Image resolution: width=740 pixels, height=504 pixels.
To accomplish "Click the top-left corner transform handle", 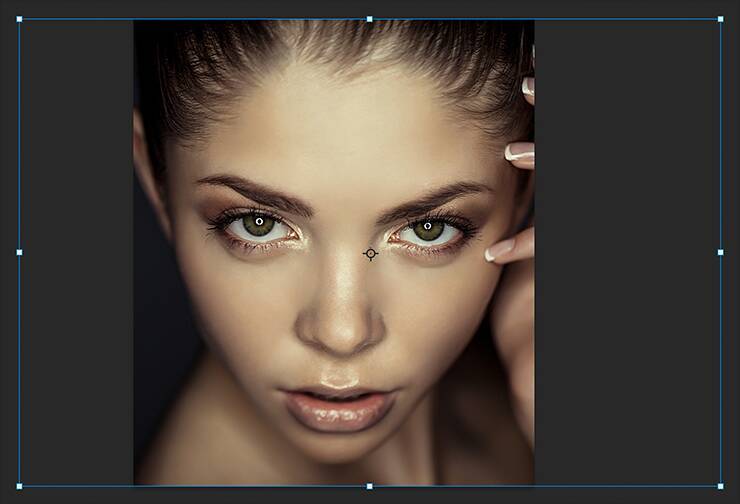I will coord(19,19).
